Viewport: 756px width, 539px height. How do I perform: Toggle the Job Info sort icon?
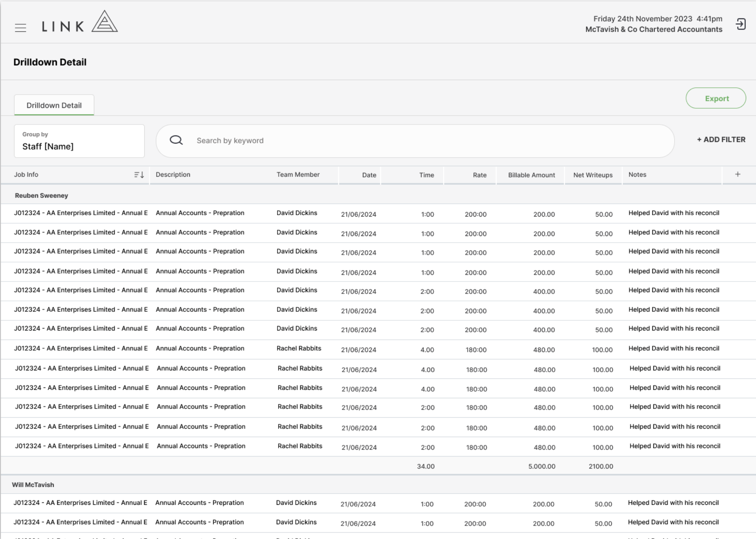coord(139,175)
